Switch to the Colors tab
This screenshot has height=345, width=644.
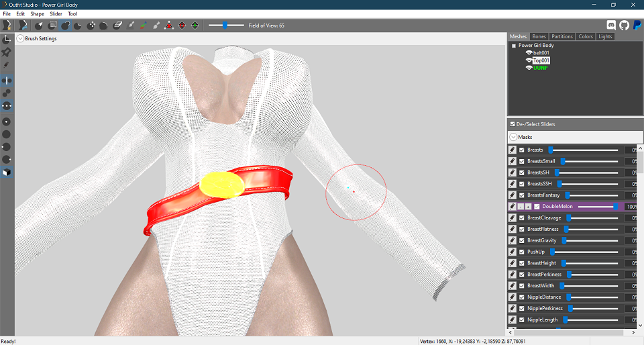[x=586, y=36]
